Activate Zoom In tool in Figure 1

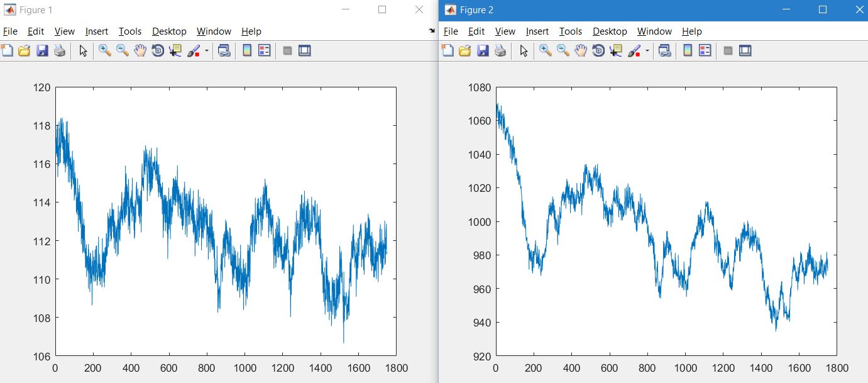point(105,51)
